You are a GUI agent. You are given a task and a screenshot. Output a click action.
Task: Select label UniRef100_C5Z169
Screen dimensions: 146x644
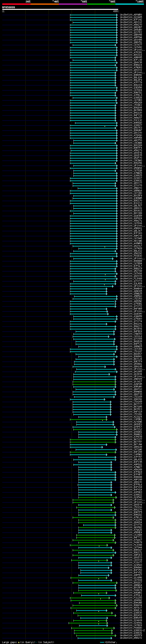[131, 397]
